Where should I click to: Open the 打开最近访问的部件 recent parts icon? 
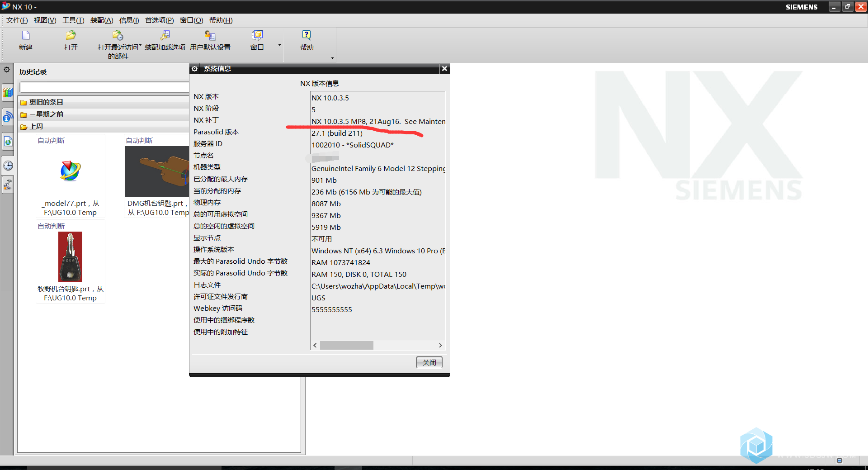118,35
